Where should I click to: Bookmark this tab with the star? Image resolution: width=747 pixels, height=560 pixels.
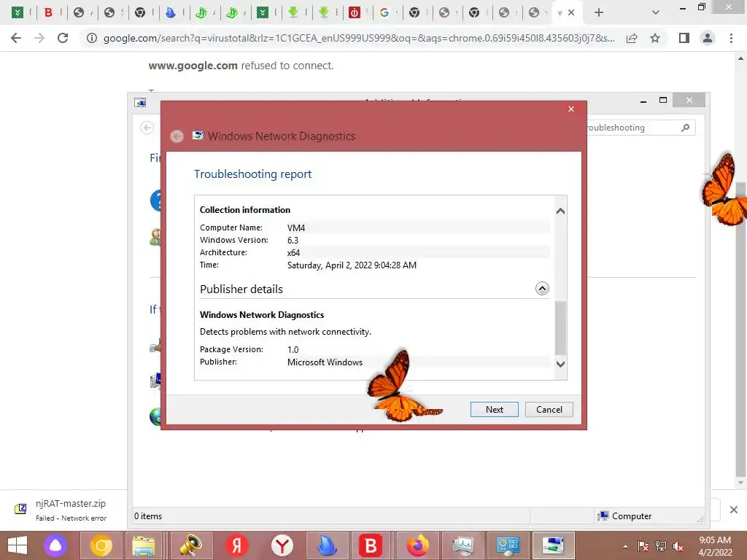click(655, 38)
